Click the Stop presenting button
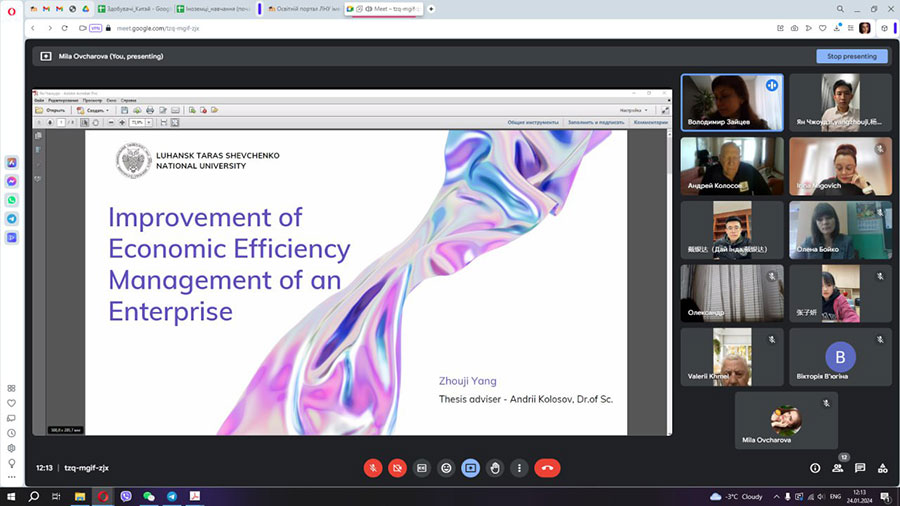This screenshot has width=900, height=506. pos(851,56)
